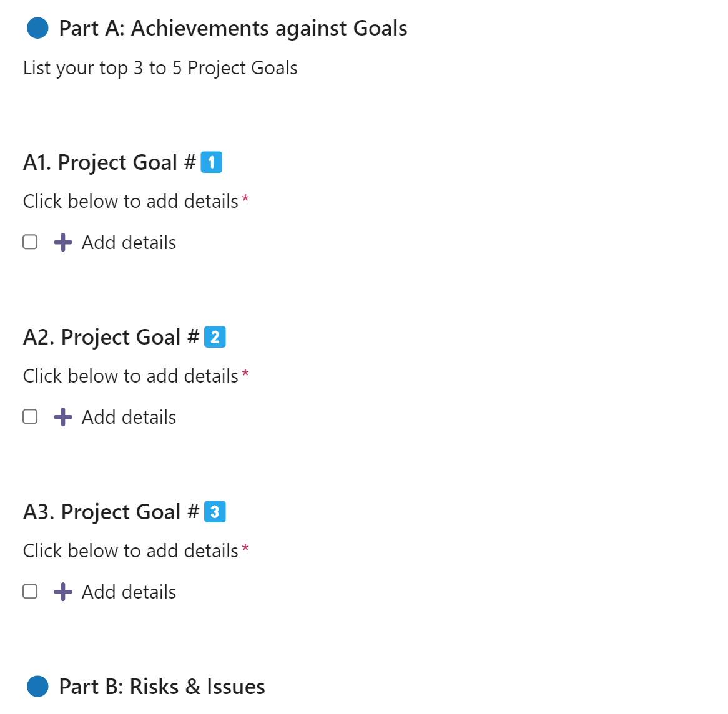
Task: Click the 'A3. Project Goal #' title
Action: tap(111, 512)
